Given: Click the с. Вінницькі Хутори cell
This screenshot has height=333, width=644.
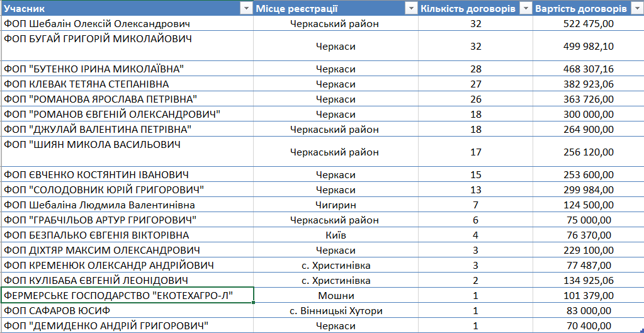Looking at the screenshot, I should point(336,310).
